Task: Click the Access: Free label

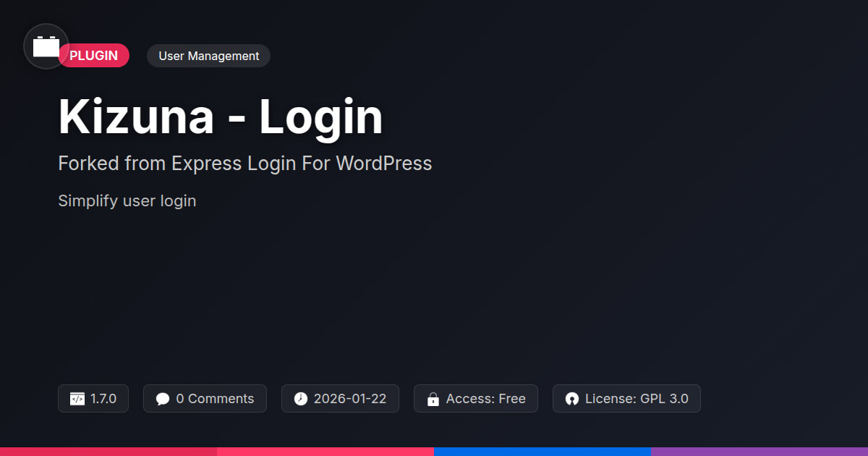Action: click(485, 399)
